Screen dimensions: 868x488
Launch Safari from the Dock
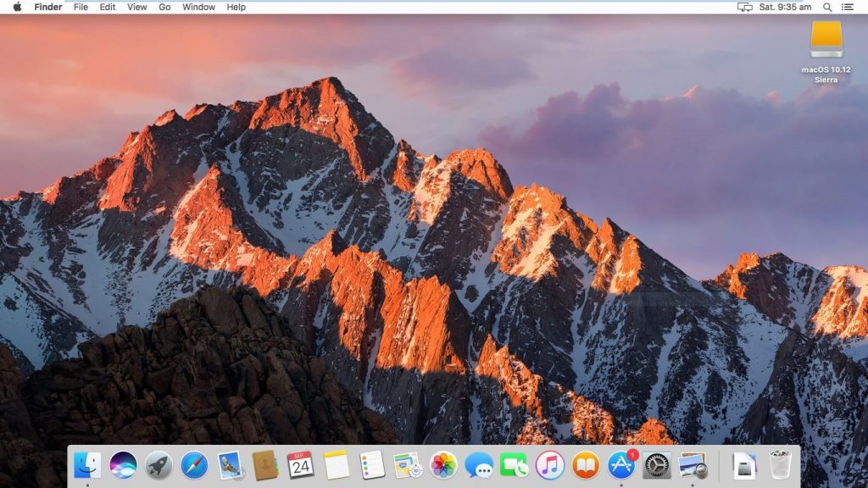194,464
